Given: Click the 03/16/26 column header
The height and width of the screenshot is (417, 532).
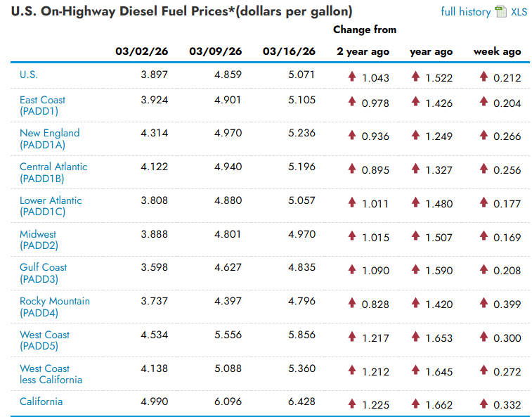Looking at the screenshot, I should pyautogui.click(x=289, y=51).
